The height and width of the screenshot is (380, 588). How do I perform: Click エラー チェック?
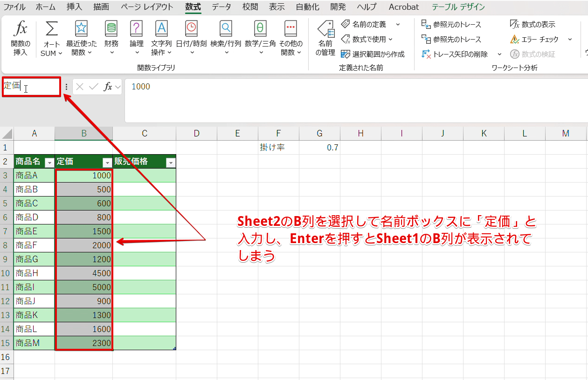click(x=535, y=39)
